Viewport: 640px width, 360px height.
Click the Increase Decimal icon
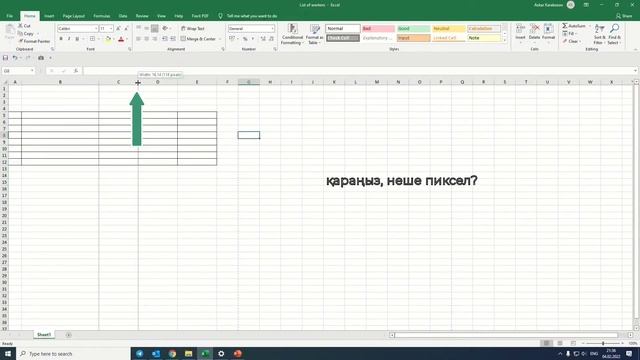[263, 39]
